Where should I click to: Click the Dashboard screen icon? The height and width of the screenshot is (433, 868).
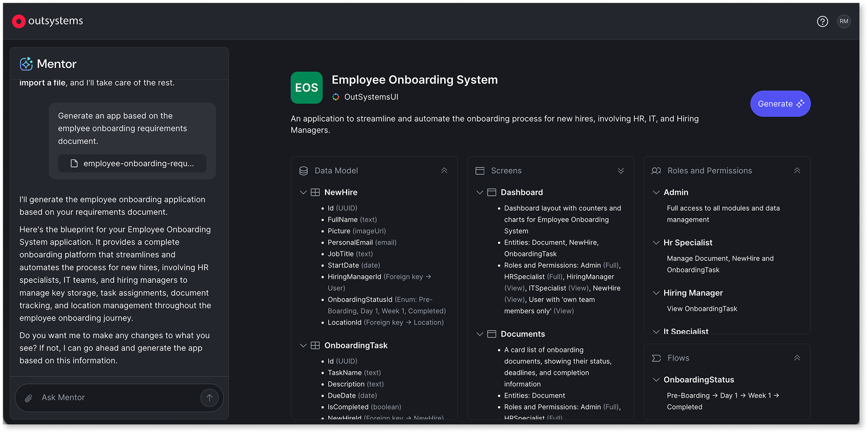pyautogui.click(x=492, y=193)
